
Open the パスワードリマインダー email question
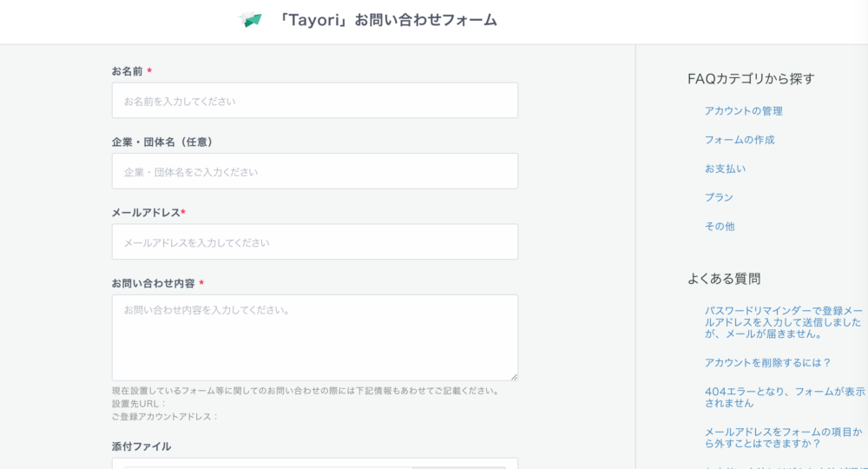tap(783, 322)
